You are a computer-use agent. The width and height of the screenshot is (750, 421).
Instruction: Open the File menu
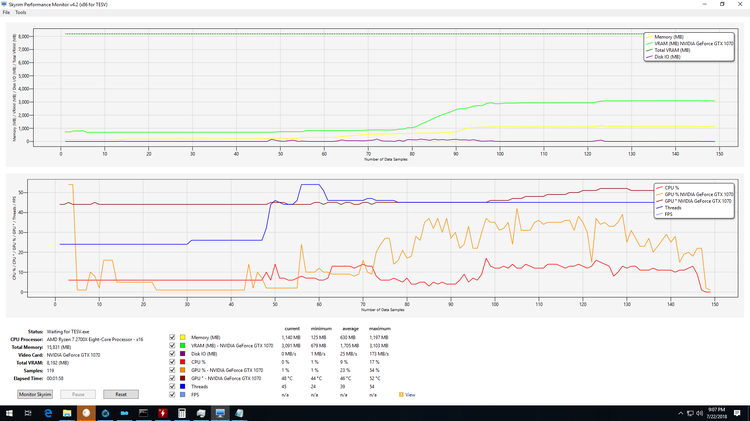coord(6,12)
